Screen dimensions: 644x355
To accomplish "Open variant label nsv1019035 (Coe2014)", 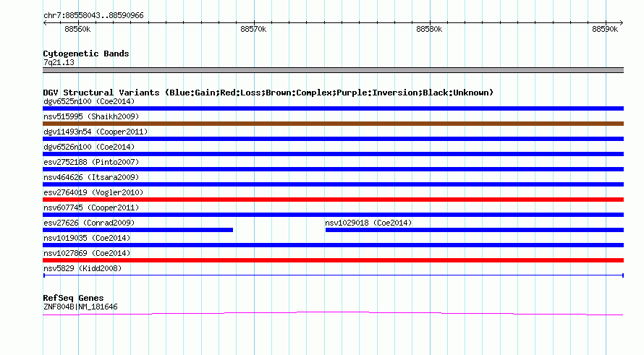I will [87, 238].
